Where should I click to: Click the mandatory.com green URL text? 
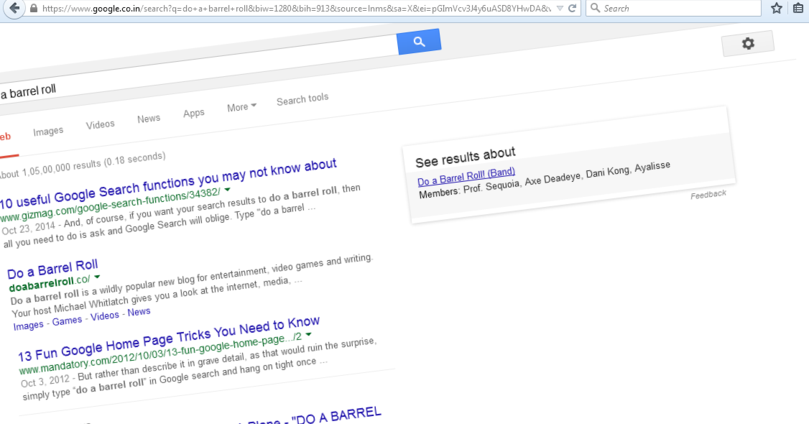click(160, 355)
